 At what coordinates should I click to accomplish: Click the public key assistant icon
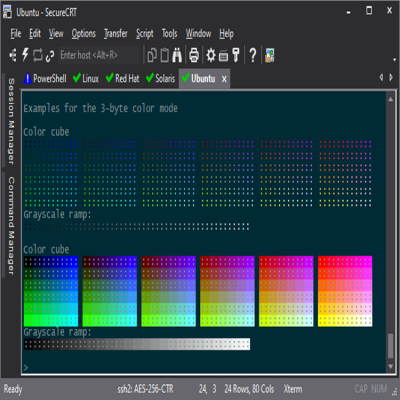[236, 55]
